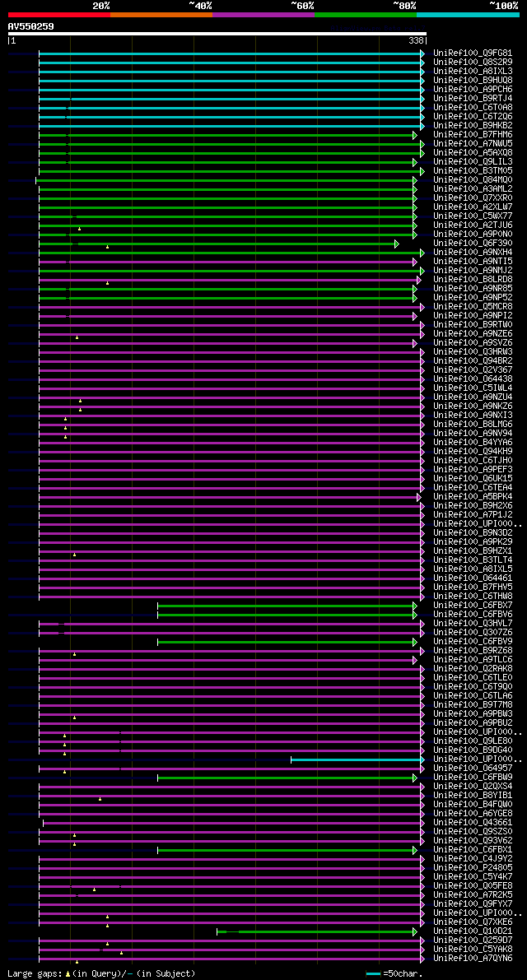Open hit UniRef100_B7FHM6
527x980 pixels.
[473, 135]
